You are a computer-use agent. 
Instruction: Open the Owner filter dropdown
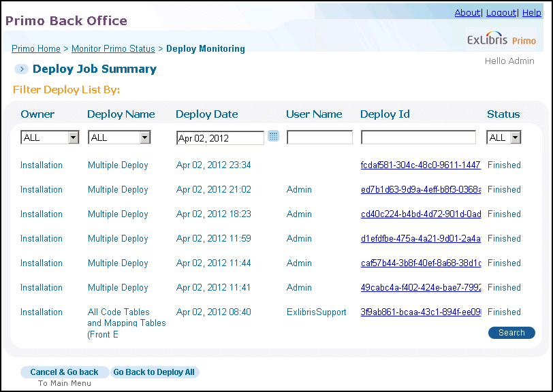click(x=50, y=137)
